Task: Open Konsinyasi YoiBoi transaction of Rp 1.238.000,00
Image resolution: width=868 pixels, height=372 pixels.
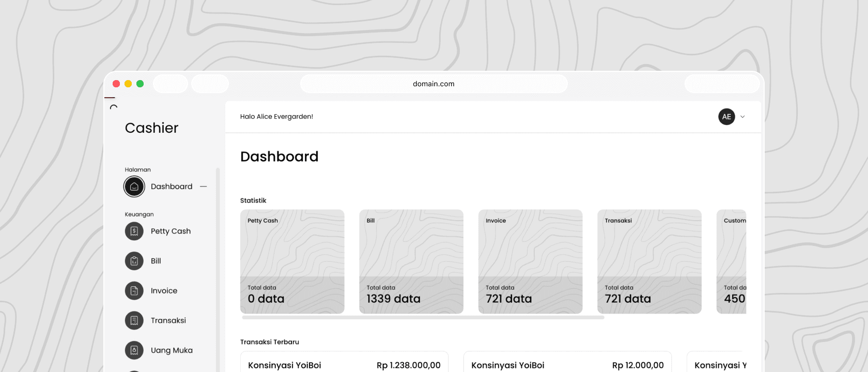Action: [x=344, y=362]
